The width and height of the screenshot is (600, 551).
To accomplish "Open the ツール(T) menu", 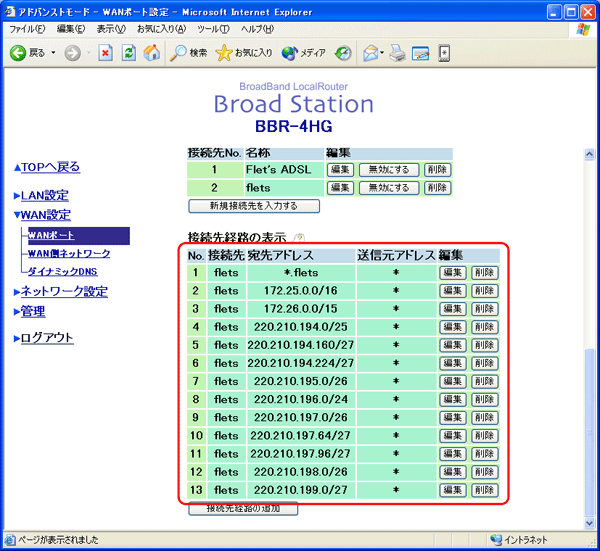I will (x=214, y=29).
